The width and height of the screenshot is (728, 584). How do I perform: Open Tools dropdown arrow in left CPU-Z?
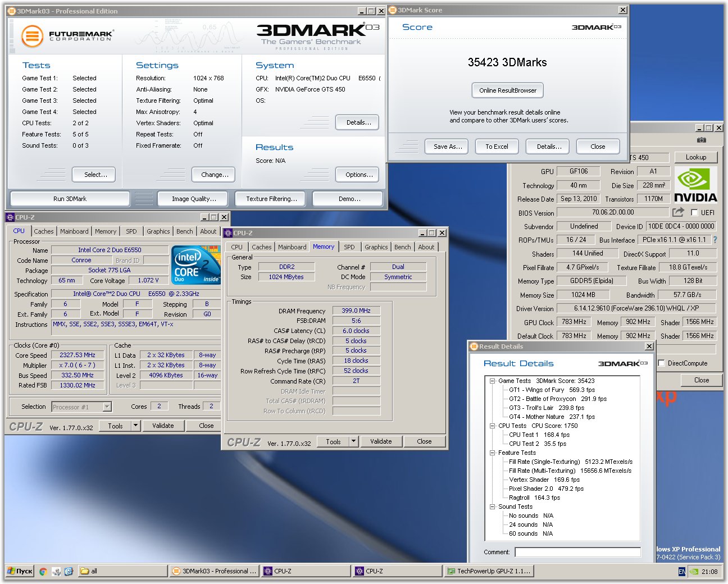135,426
